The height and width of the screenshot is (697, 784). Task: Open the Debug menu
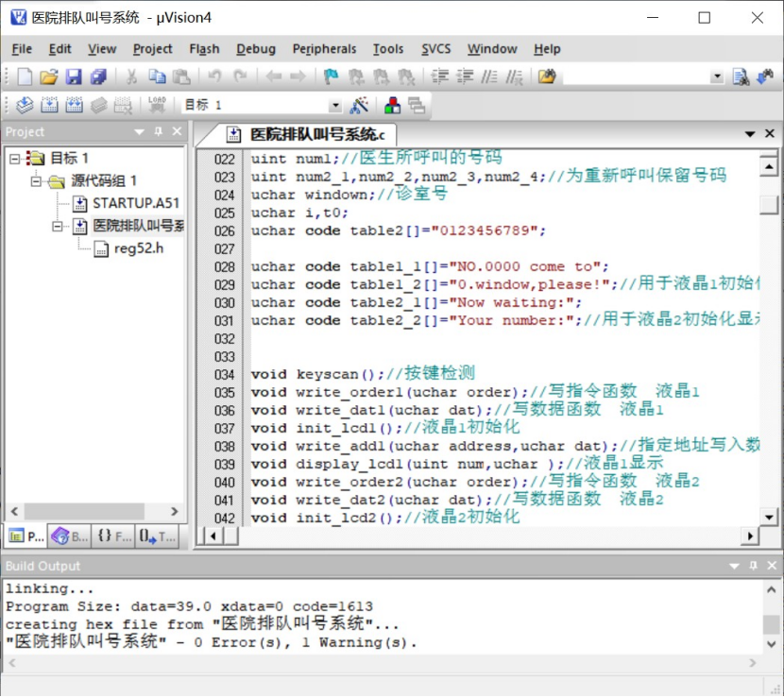pos(255,49)
